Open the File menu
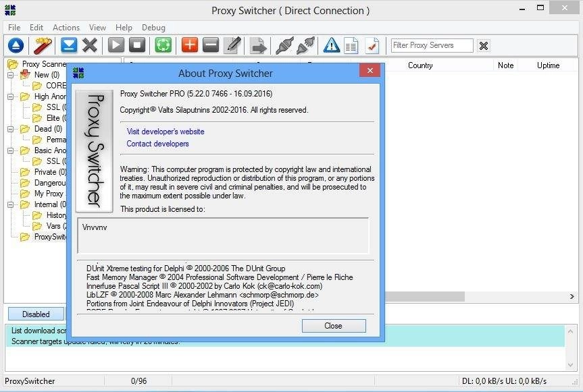Screen dimensions: 583x392 point(14,28)
